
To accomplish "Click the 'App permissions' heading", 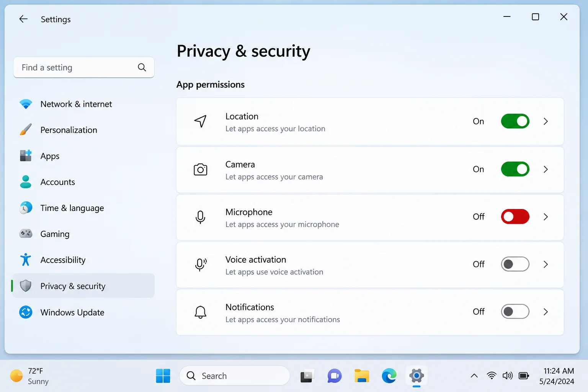I will (211, 85).
